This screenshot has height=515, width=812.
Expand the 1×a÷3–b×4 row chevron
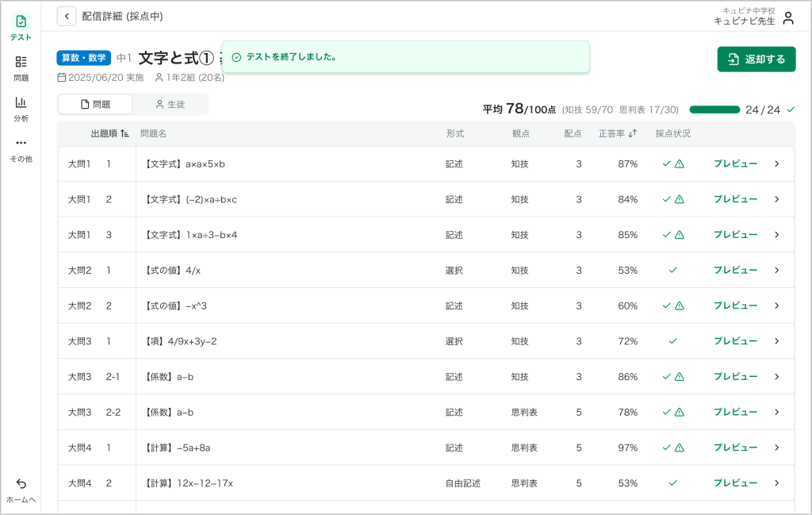coord(777,235)
